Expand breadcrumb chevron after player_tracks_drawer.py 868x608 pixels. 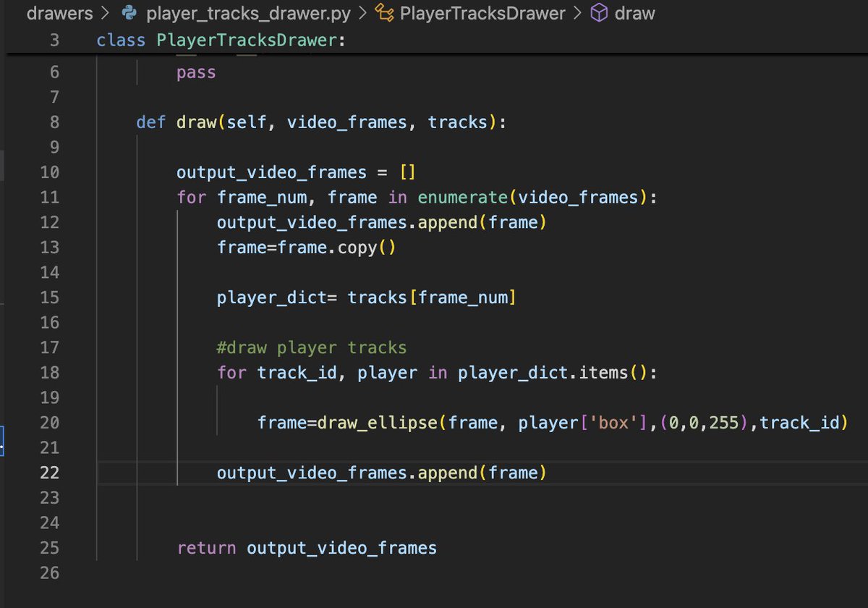click(x=362, y=14)
